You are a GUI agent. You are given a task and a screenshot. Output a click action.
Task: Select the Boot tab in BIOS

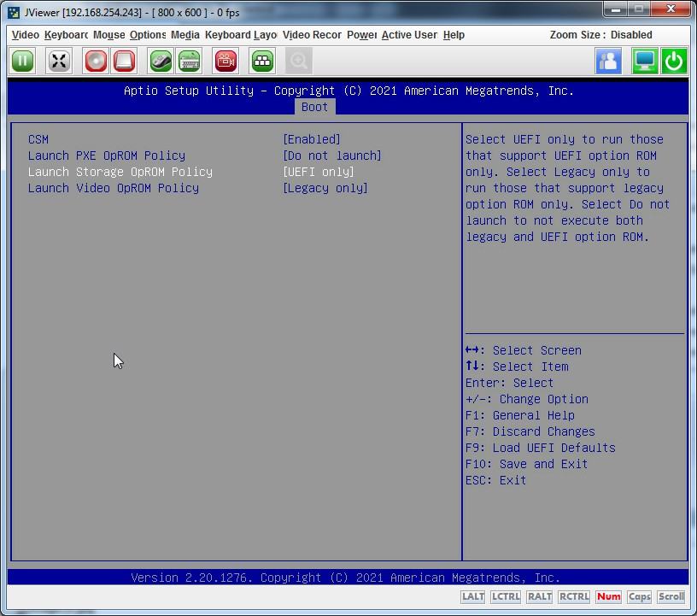pos(314,107)
